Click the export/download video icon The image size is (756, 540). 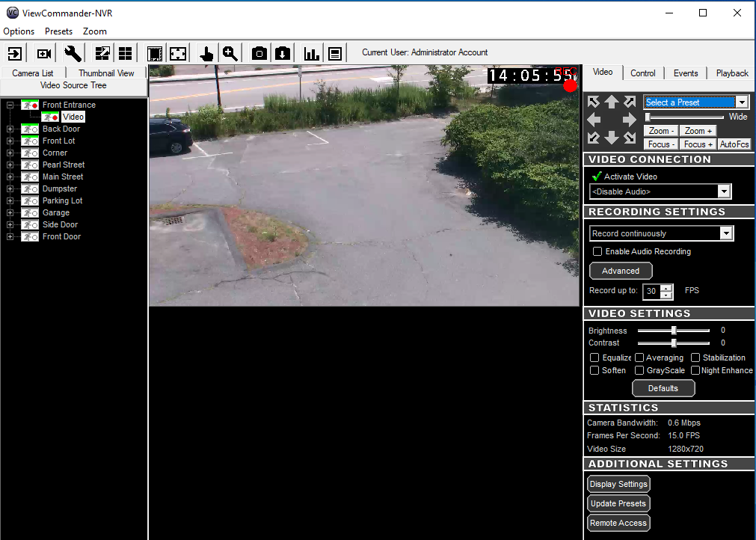coord(283,53)
